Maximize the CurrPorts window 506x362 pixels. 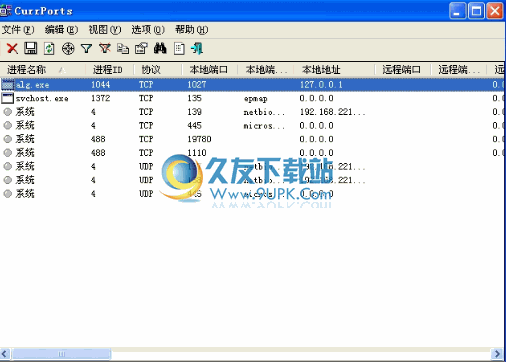(x=476, y=11)
